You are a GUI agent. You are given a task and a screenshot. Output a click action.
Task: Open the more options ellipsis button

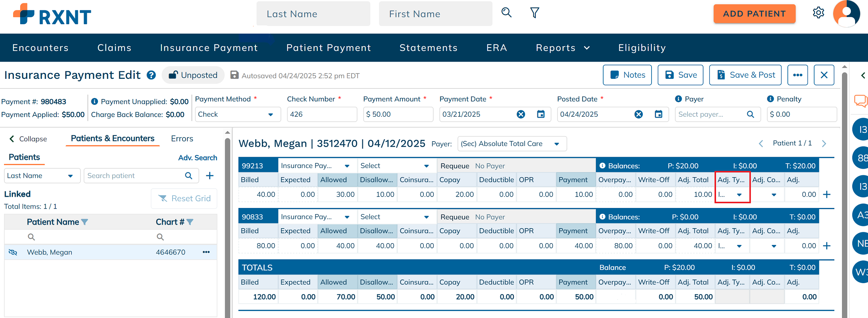click(797, 75)
